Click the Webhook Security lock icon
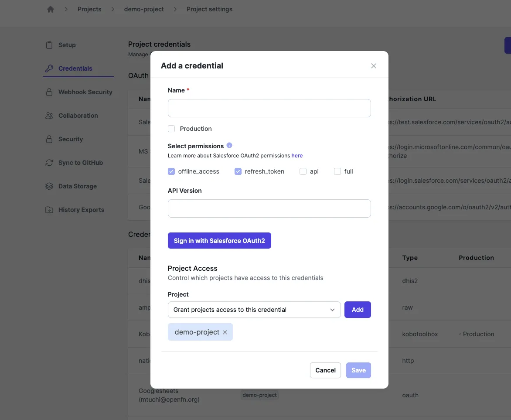Screen dimensions: 511x420 [49, 92]
